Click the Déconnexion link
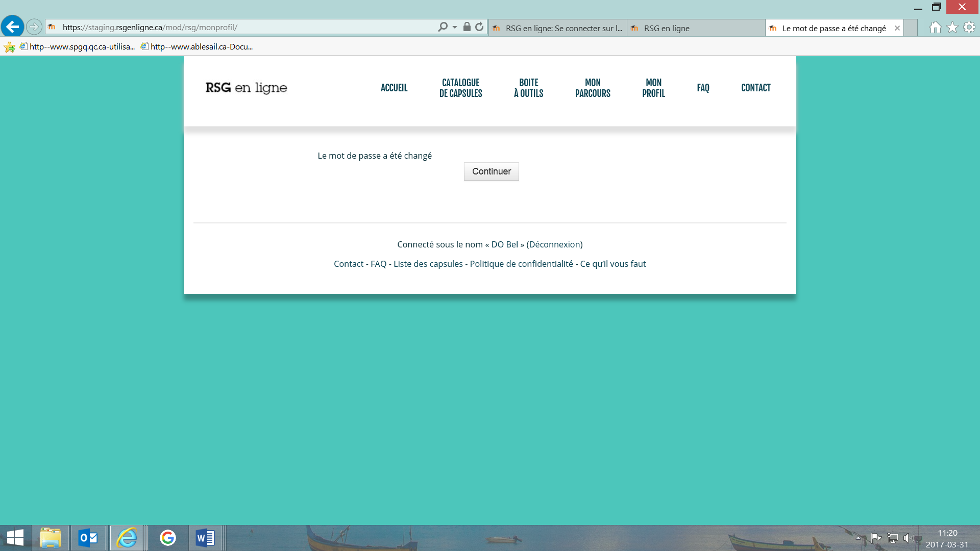This screenshot has height=551, width=980. pos(554,244)
